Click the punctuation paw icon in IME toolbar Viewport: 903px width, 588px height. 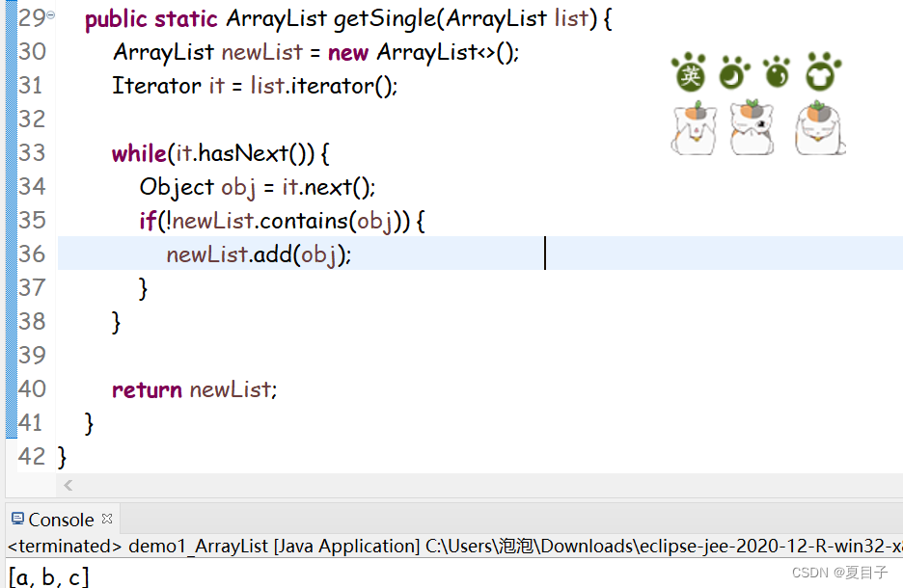777,72
